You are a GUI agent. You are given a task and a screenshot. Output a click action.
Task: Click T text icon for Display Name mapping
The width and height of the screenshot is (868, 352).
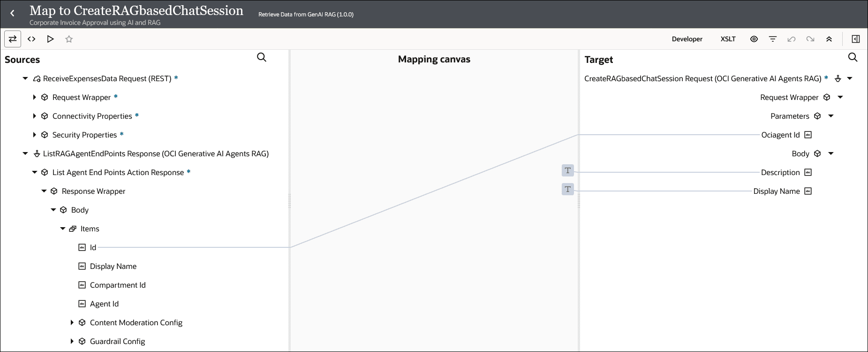(x=568, y=189)
